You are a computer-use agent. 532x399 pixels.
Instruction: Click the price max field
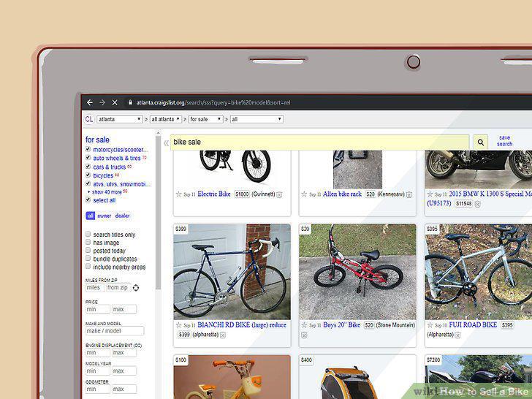tap(124, 309)
